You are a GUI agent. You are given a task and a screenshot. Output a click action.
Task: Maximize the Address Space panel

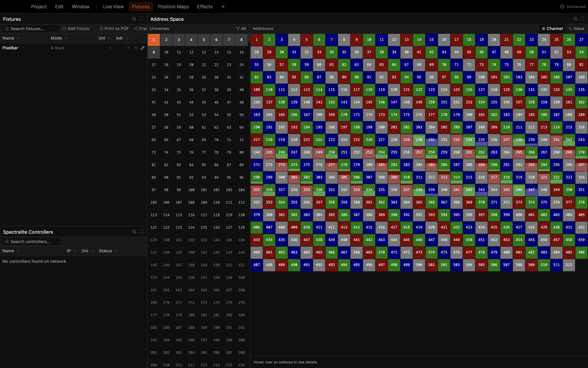[x=582, y=19]
